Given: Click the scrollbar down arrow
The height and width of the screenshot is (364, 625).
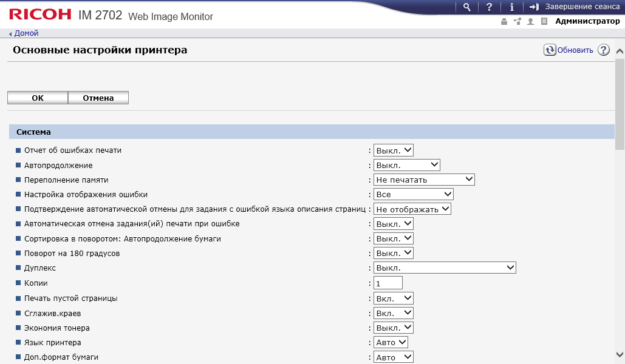Looking at the screenshot, I should [x=620, y=354].
